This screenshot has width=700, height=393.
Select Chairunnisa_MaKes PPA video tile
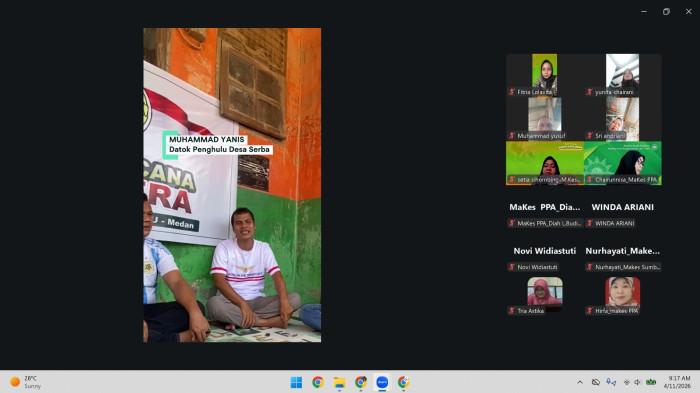(622, 163)
